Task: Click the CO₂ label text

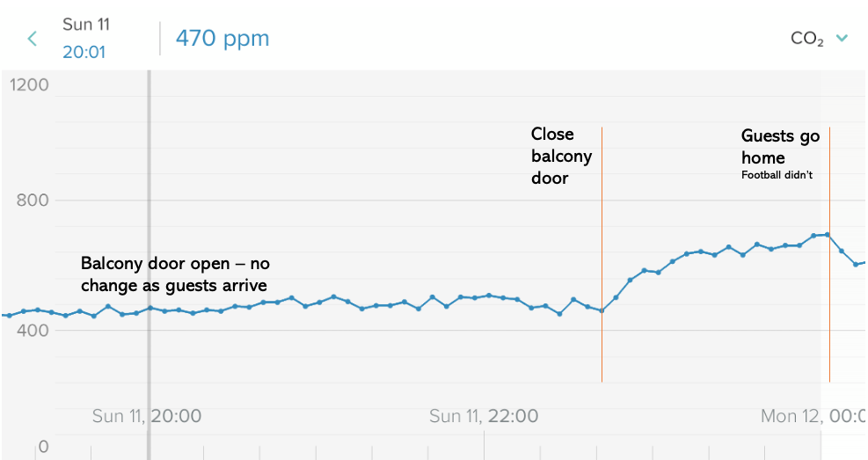Action: [807, 38]
